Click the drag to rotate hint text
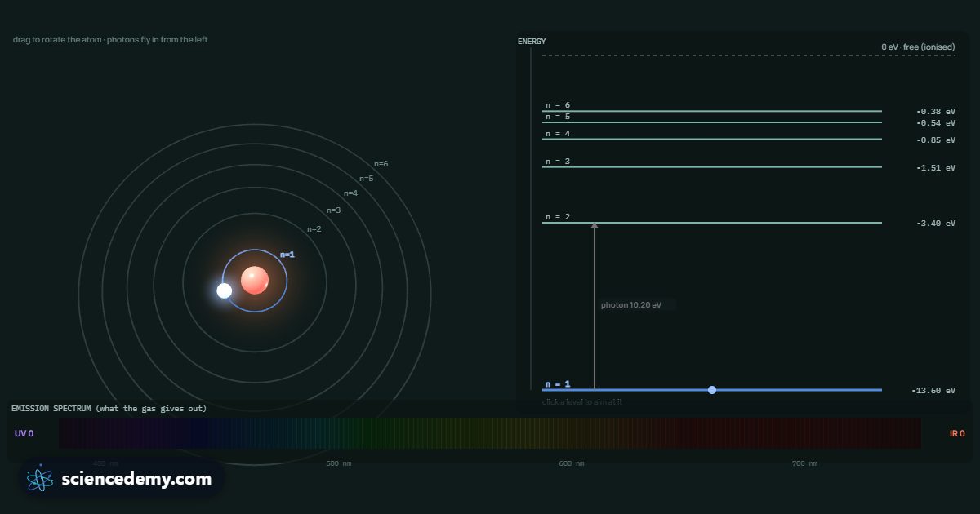 click(110, 40)
